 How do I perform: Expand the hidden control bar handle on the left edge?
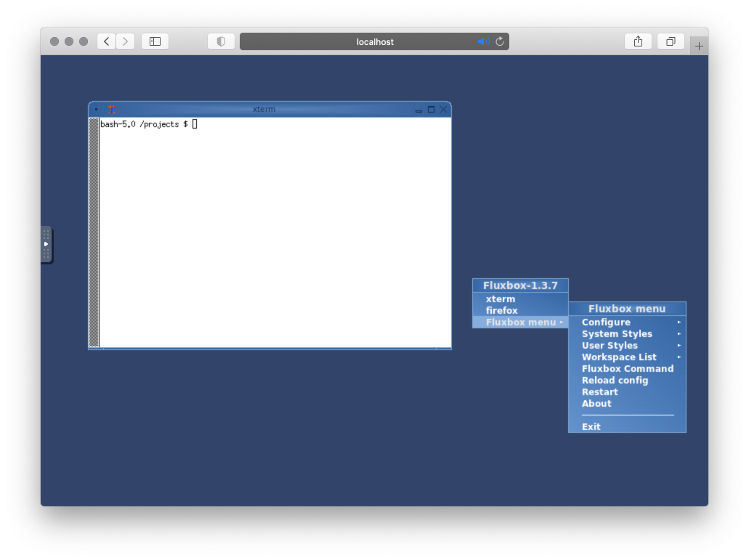coord(46,245)
